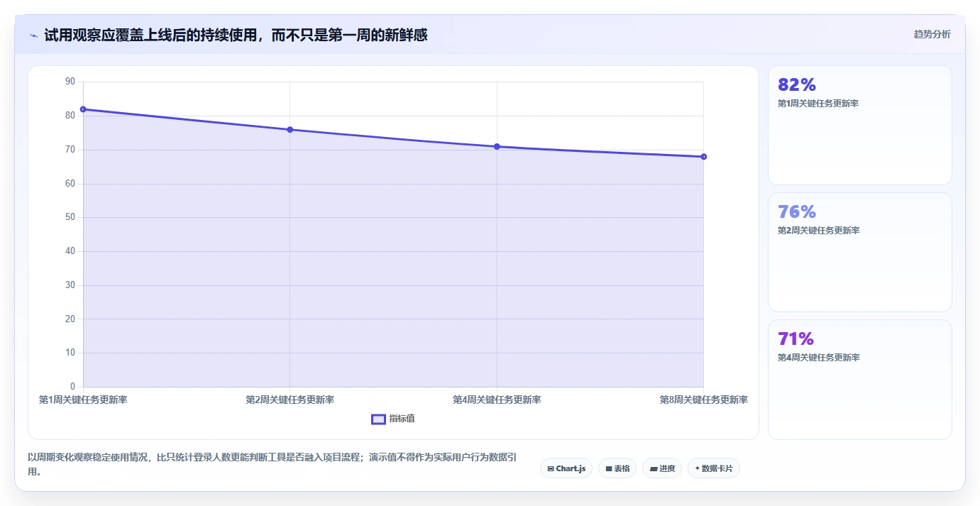
Task: Click the 第1周关键任务更新率 axis label
Action: (x=83, y=400)
